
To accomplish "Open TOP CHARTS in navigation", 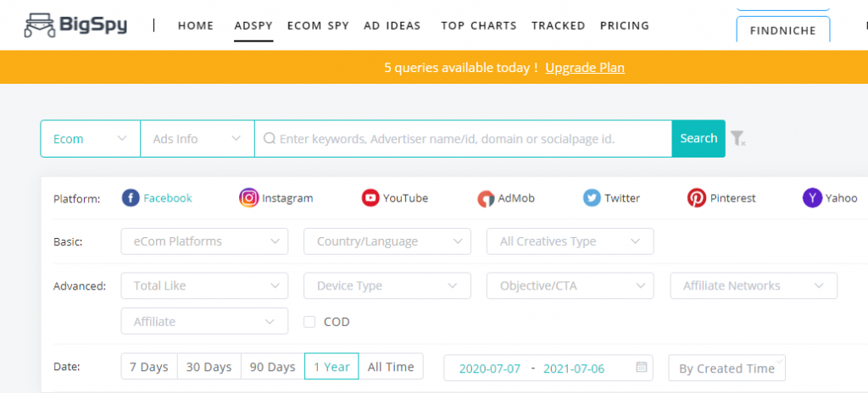I will 479,25.
